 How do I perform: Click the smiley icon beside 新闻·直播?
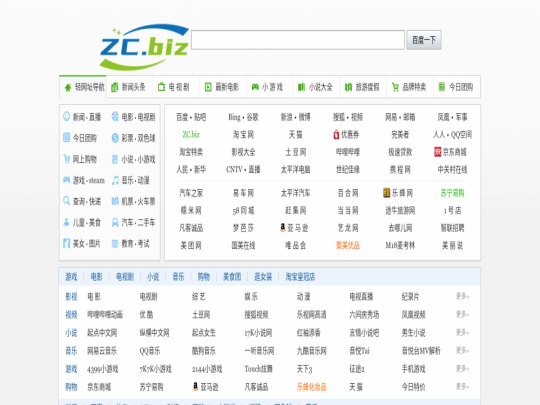66,116
